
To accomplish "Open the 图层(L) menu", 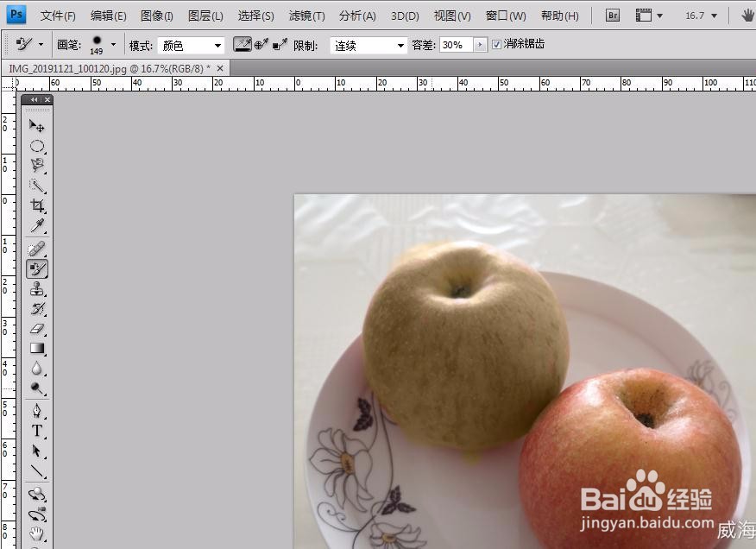I will tap(205, 16).
